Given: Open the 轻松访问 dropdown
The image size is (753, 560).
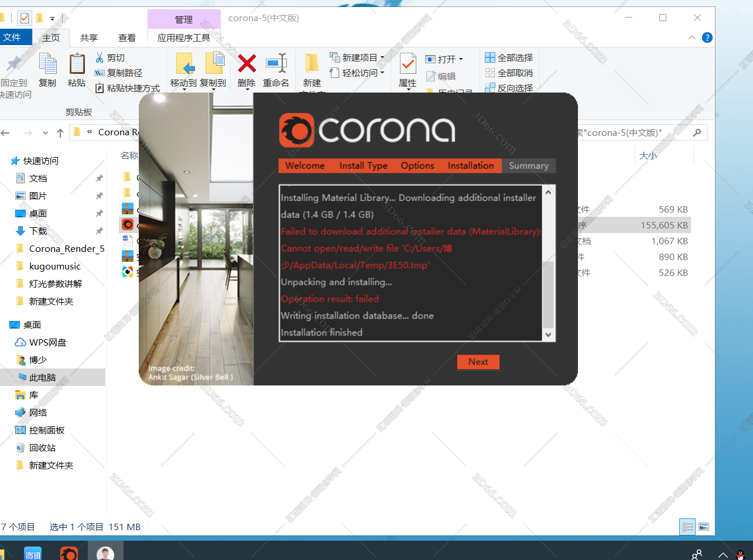Looking at the screenshot, I should 357,73.
